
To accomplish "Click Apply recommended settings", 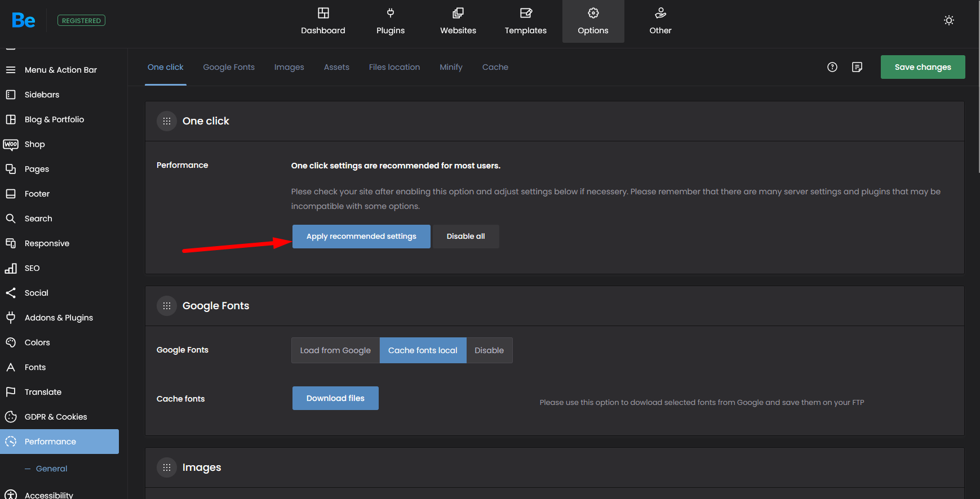I will click(x=361, y=237).
